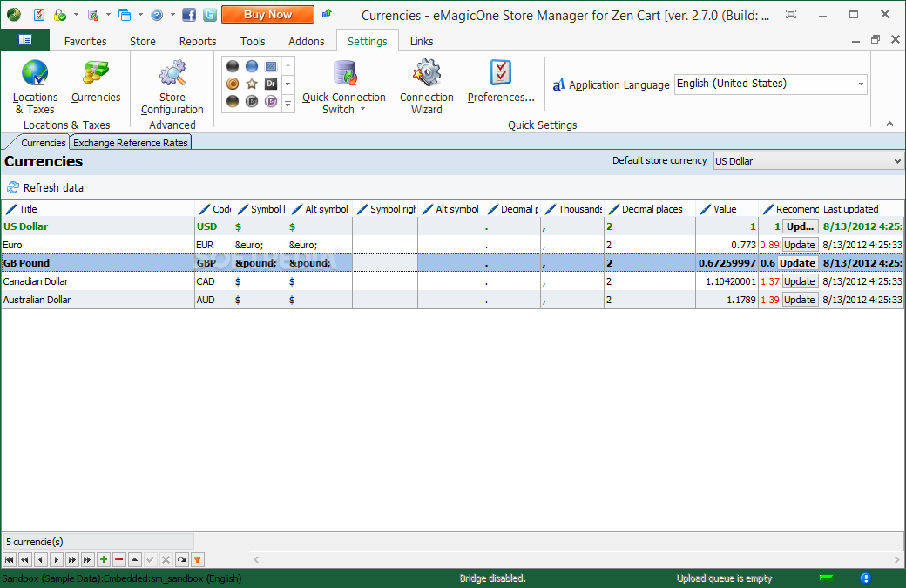The width and height of the screenshot is (906, 588).
Task: Open the Locations & Taxes section
Action: 35,86
